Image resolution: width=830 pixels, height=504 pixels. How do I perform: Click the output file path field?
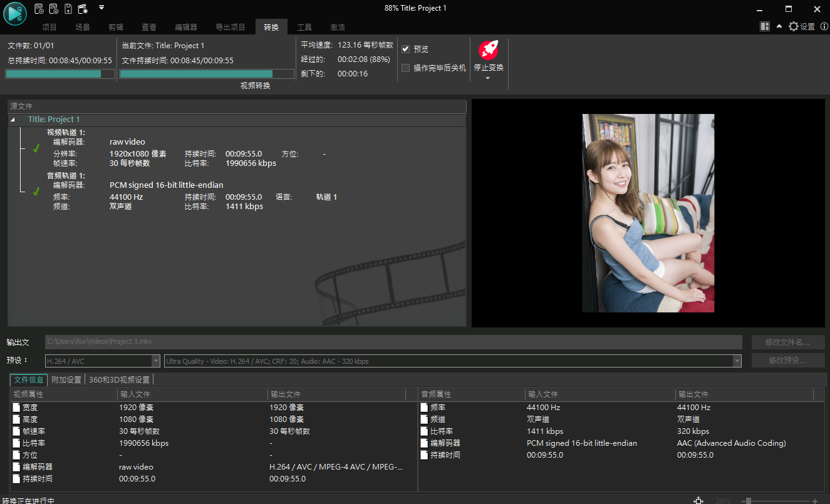(393, 342)
